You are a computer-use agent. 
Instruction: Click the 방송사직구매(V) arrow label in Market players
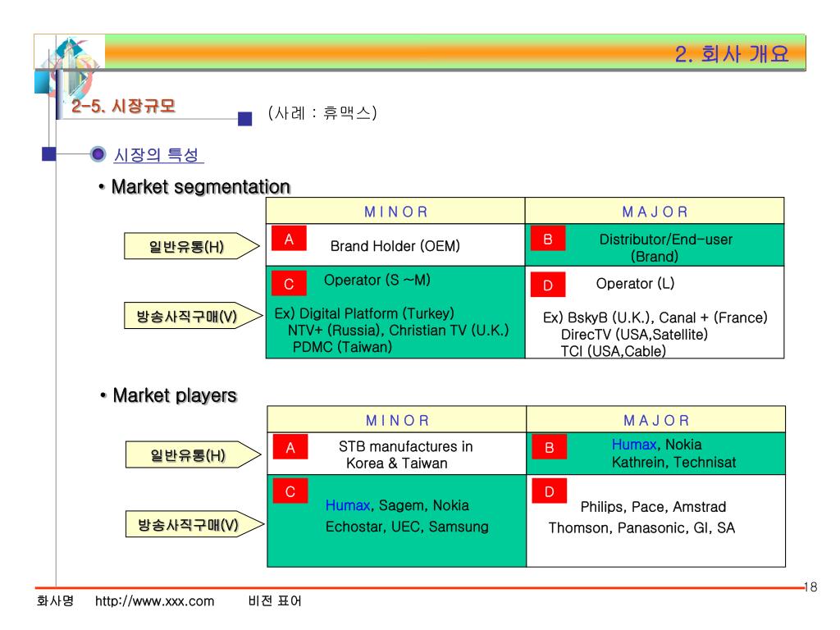click(194, 524)
